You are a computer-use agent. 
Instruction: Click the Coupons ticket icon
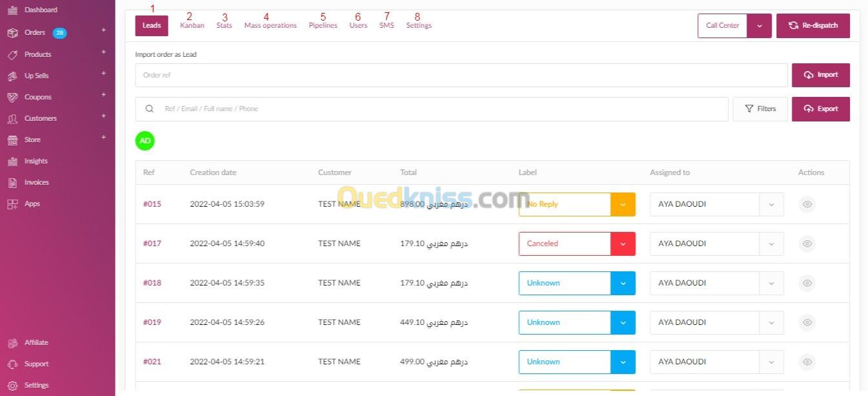pyautogui.click(x=12, y=98)
